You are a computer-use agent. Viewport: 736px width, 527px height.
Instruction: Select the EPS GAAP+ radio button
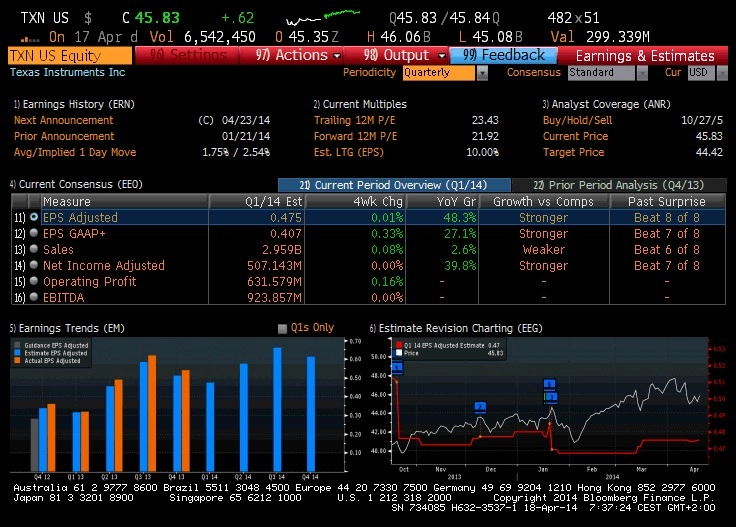point(34,233)
